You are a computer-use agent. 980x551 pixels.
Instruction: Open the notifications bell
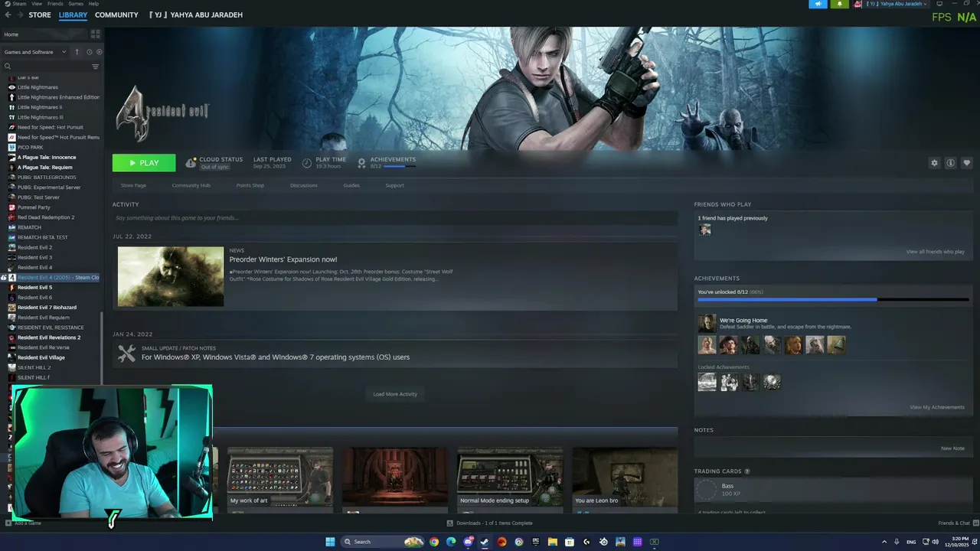tap(839, 4)
